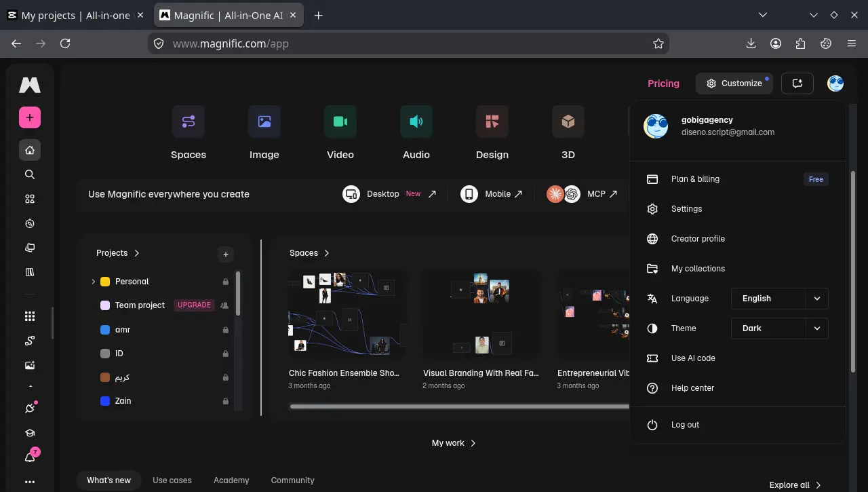
Task: Open Chic Fashion Ensemble space thumbnail
Action: point(347,314)
